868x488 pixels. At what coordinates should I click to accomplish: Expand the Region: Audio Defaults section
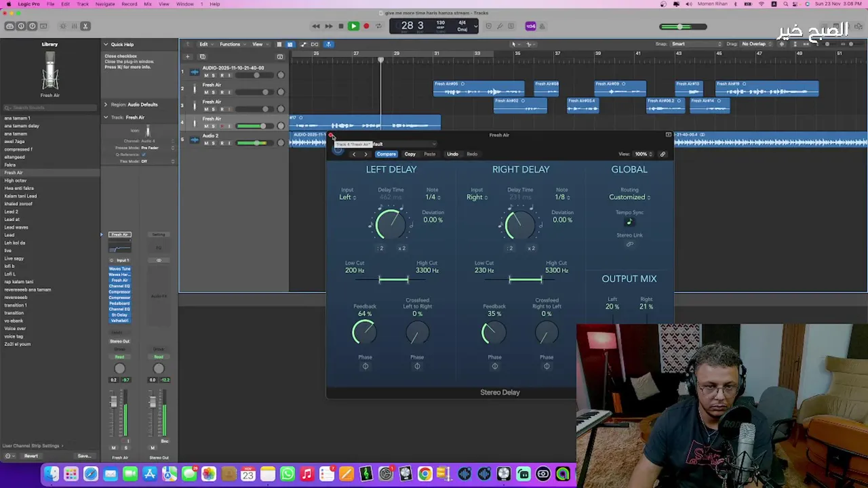[106, 104]
